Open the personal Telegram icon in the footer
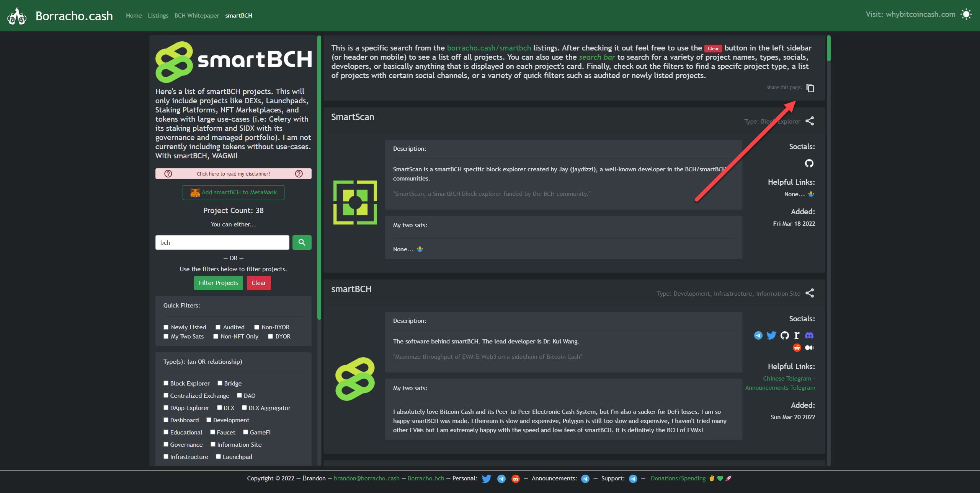This screenshot has height=493, width=980. 501,479
